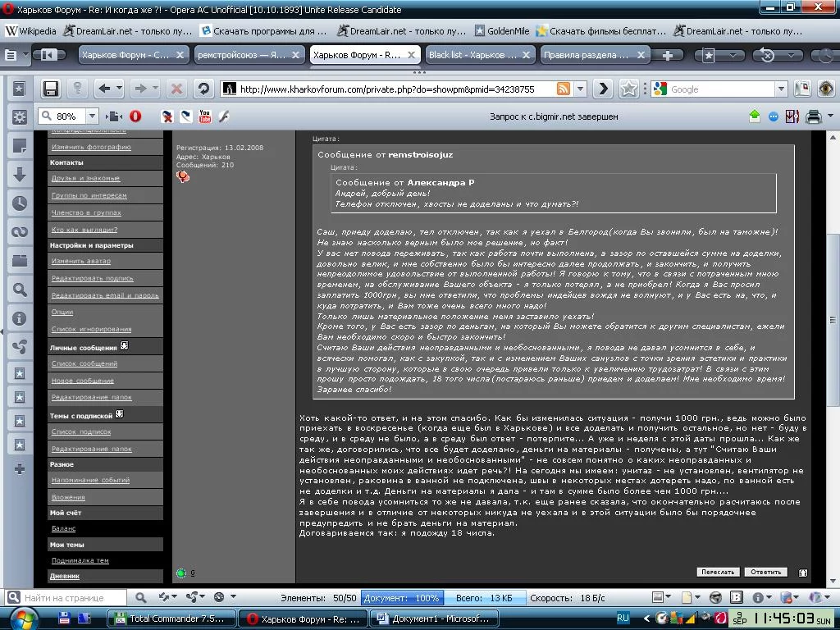
Task: Click the RU language indicator in tray
Action: coord(623,619)
